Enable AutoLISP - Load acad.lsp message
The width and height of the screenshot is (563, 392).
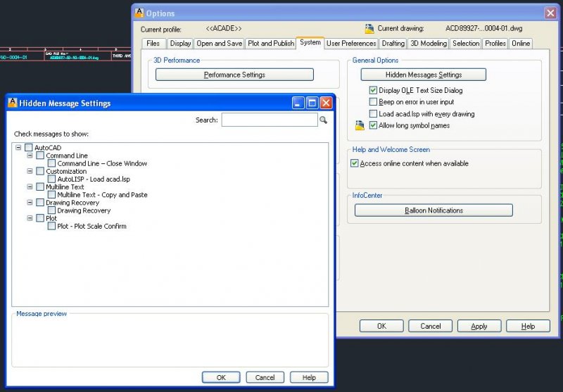(51, 179)
